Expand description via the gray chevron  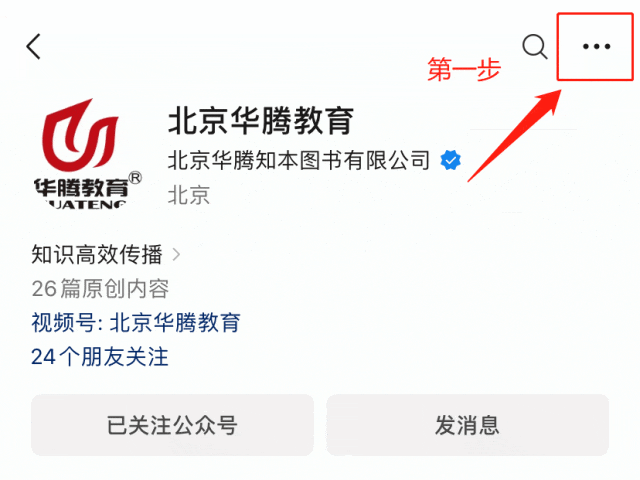pyautogui.click(x=176, y=255)
